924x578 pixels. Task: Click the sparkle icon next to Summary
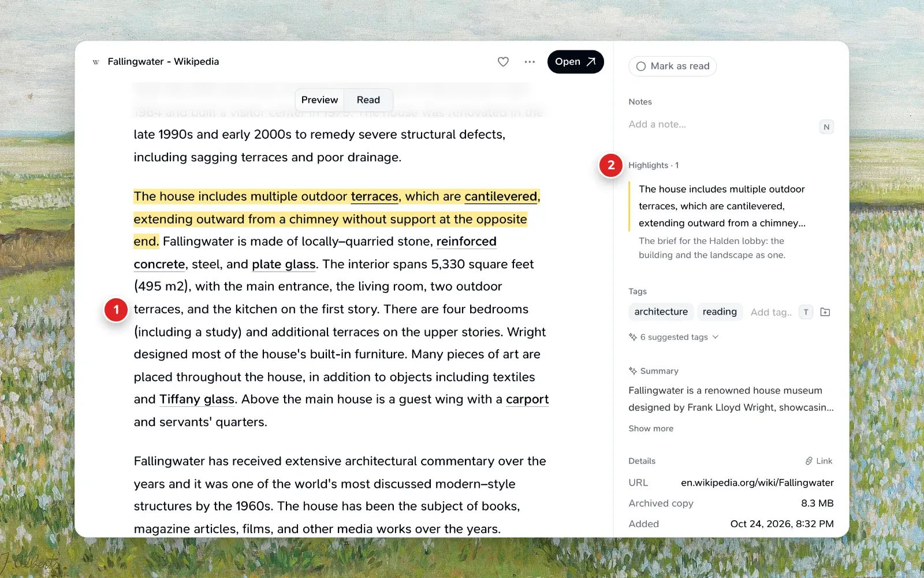[633, 371]
